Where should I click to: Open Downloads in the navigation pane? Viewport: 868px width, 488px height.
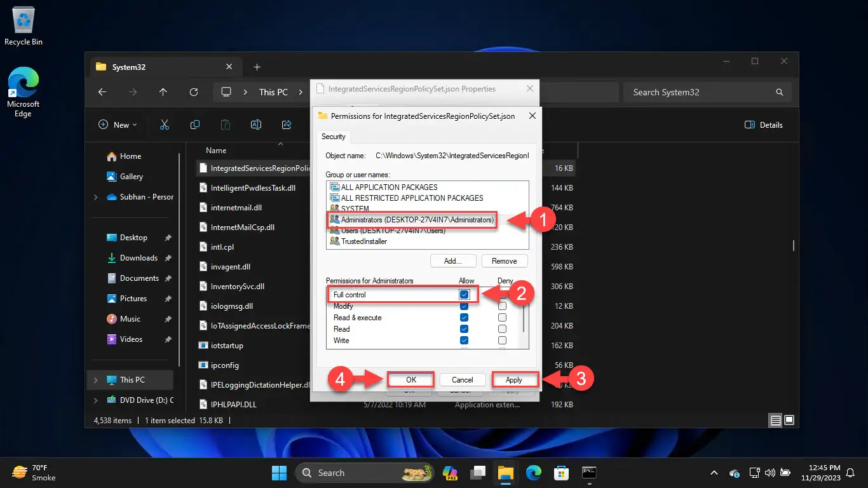(139, 258)
